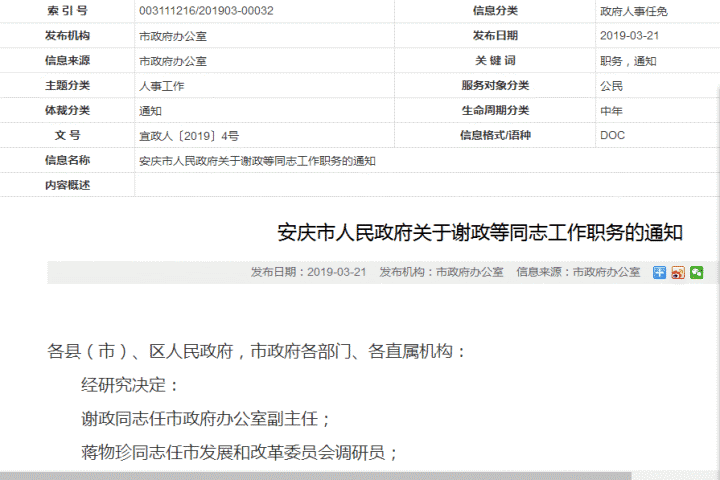Click the 索引号 label cell

pyautogui.click(x=68, y=11)
